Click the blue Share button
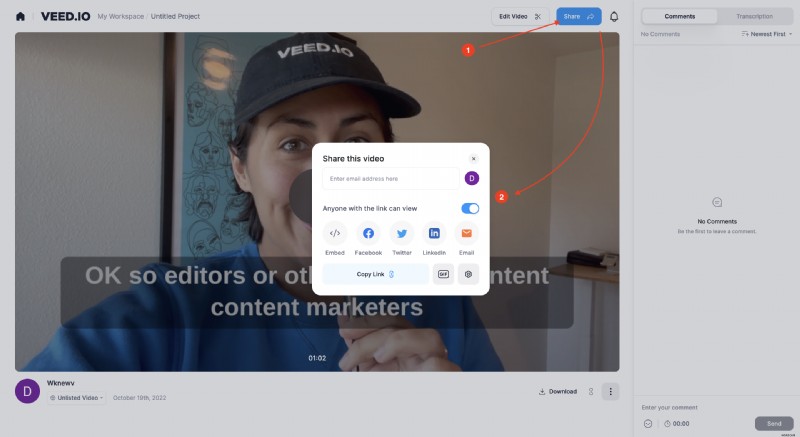 [579, 16]
